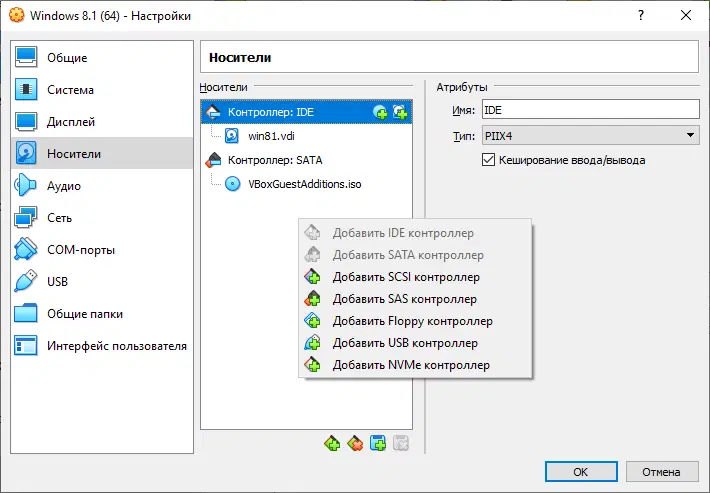Choose Добавить USB контроллер menu entry
This screenshot has height=493, width=710.
tap(407, 343)
